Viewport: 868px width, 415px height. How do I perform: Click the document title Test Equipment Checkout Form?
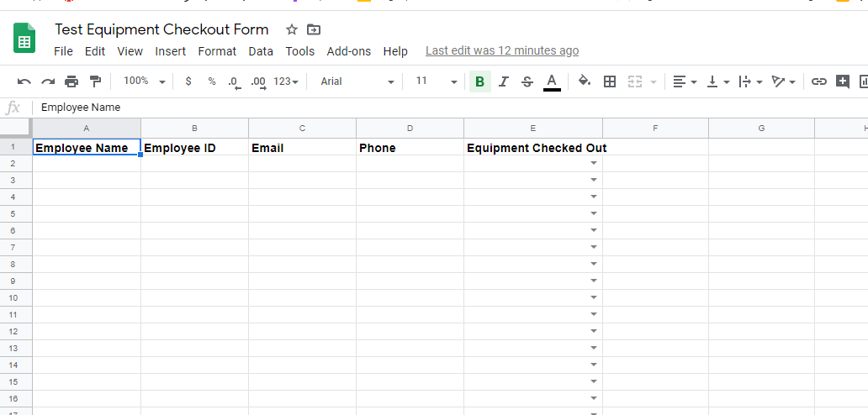tap(161, 29)
